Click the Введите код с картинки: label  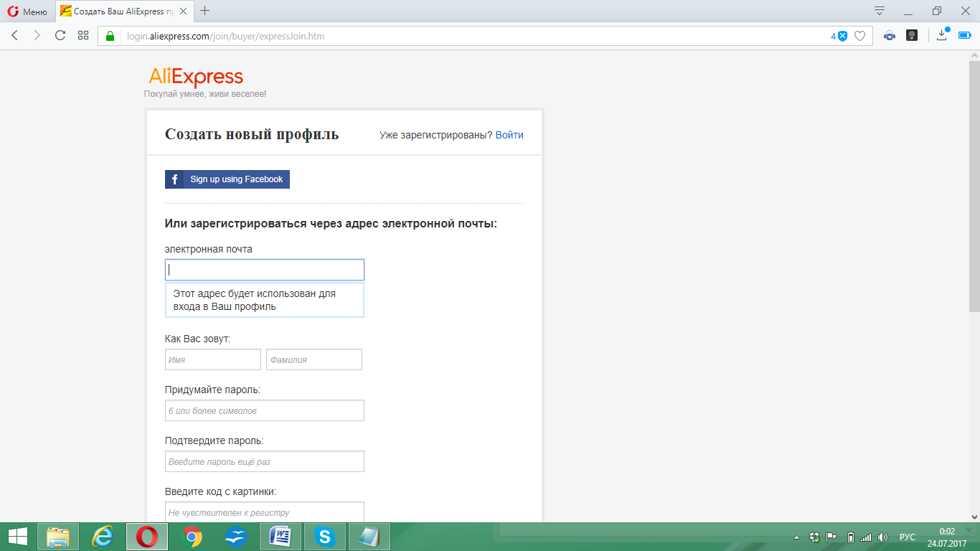pos(220,491)
